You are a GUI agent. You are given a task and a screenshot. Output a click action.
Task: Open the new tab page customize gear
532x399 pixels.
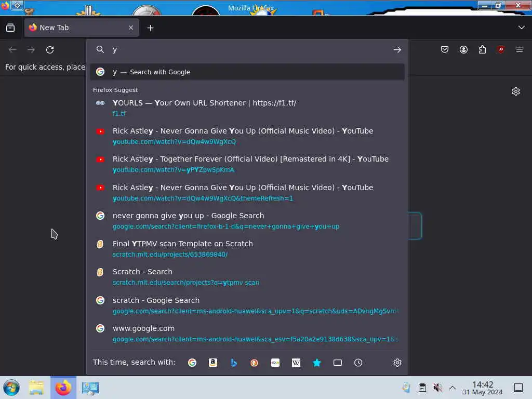point(516,91)
